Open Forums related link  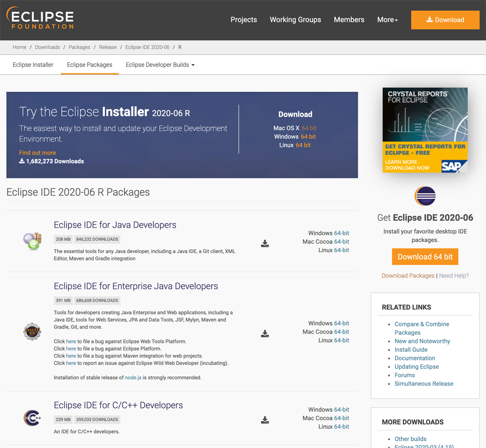pos(404,375)
